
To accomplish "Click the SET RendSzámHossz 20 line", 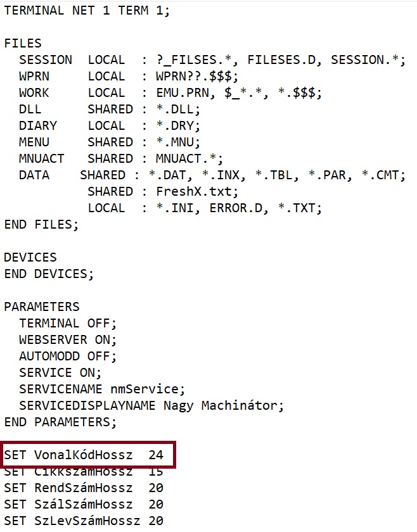I will point(84,488).
